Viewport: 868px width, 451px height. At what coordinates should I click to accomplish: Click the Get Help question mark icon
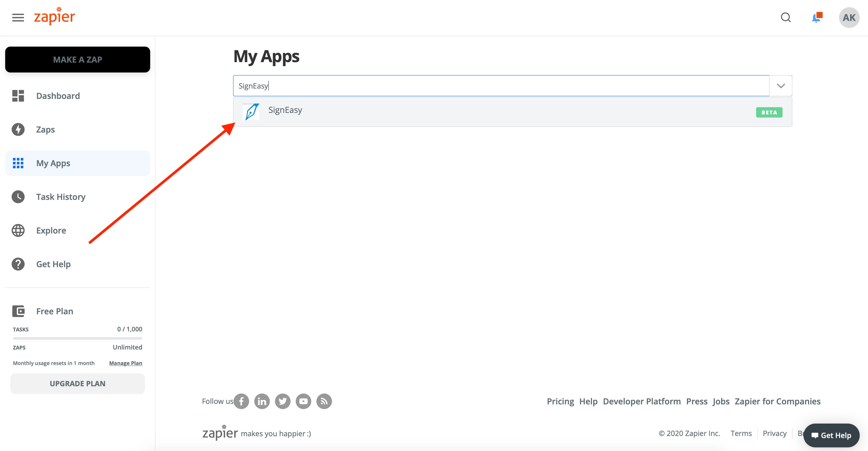pyautogui.click(x=18, y=264)
